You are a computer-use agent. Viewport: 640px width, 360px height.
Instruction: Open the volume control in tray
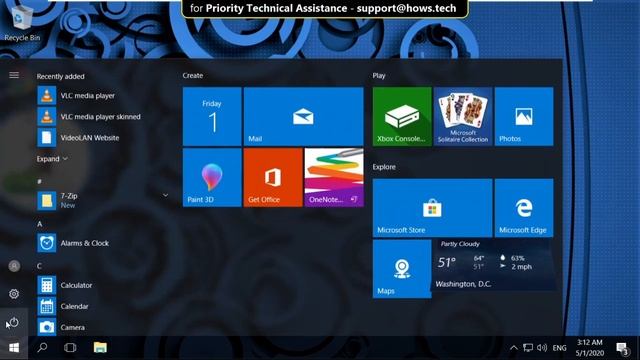pos(542,348)
